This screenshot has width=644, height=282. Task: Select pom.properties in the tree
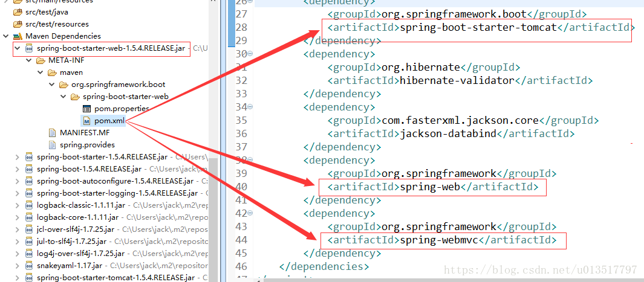coord(122,109)
